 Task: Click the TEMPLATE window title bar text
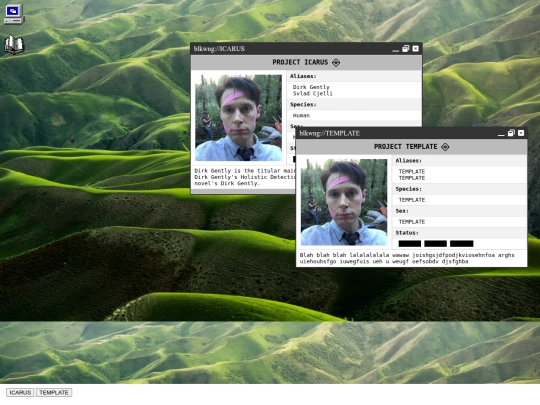point(330,133)
